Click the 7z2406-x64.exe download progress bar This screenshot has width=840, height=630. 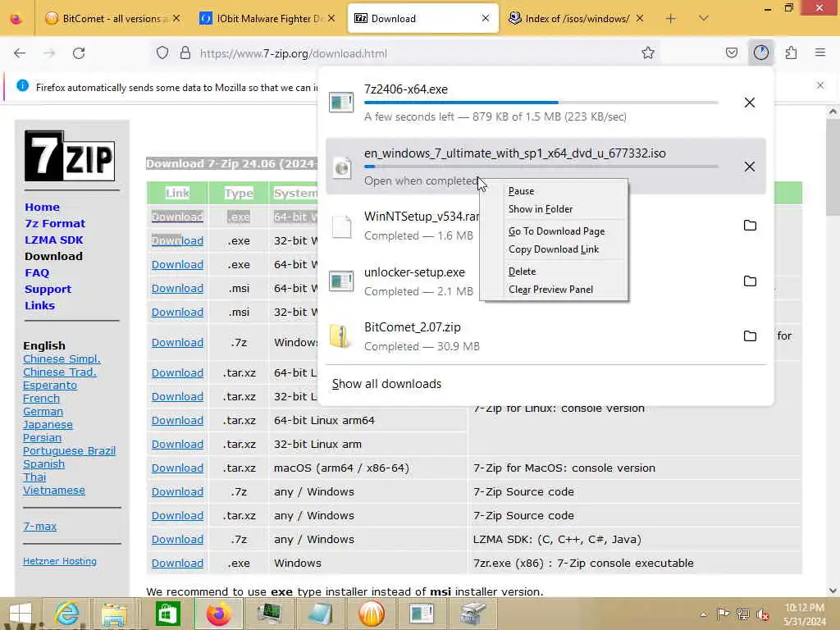(x=541, y=103)
